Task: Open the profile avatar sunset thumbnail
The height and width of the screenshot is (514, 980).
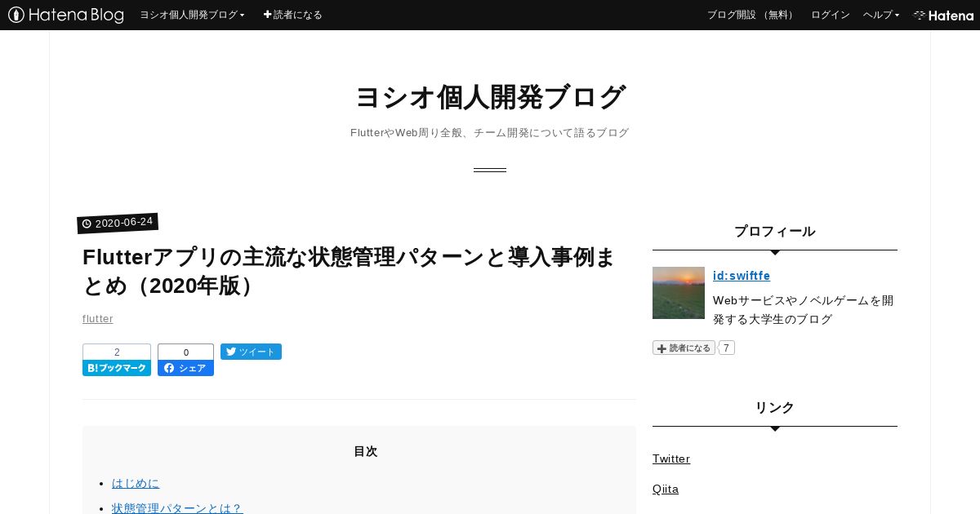Action: (x=679, y=293)
